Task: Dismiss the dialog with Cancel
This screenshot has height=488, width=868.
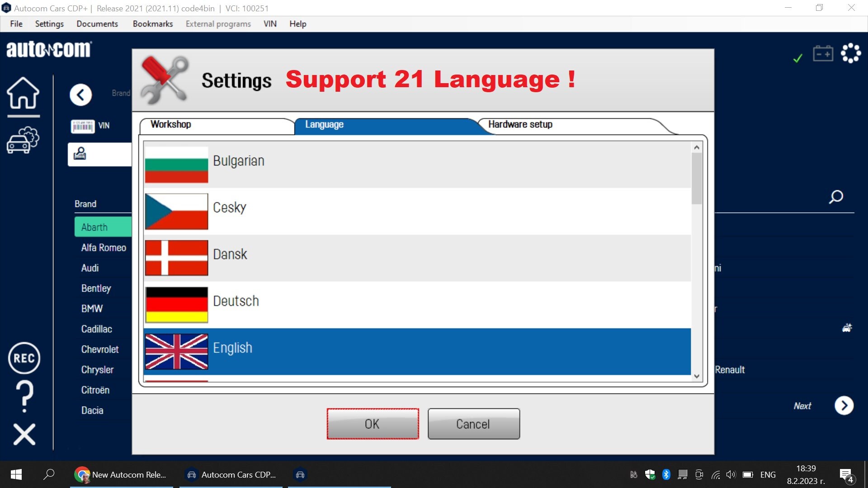Action: 473,424
